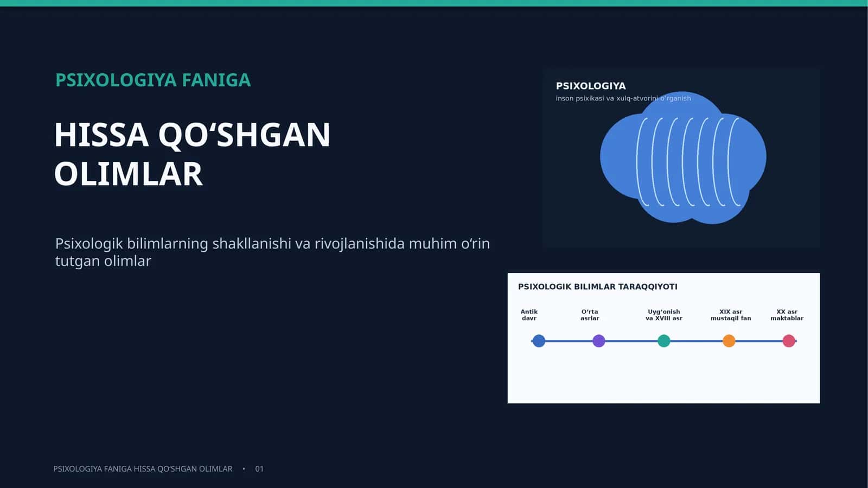Click the Antik davr label

pos(529,315)
